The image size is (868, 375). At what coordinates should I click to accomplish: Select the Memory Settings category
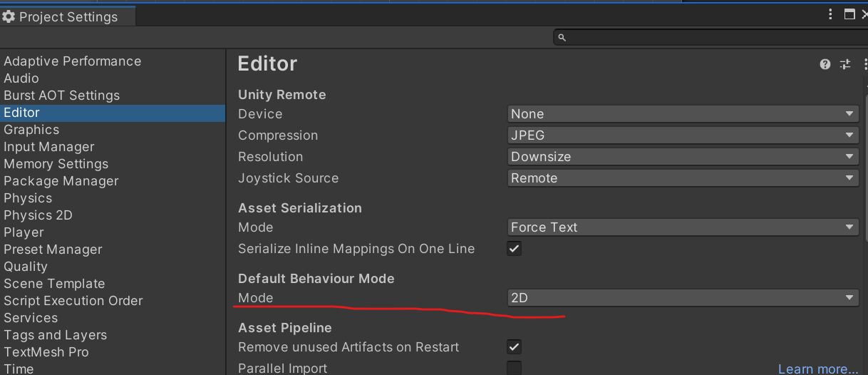point(113,164)
